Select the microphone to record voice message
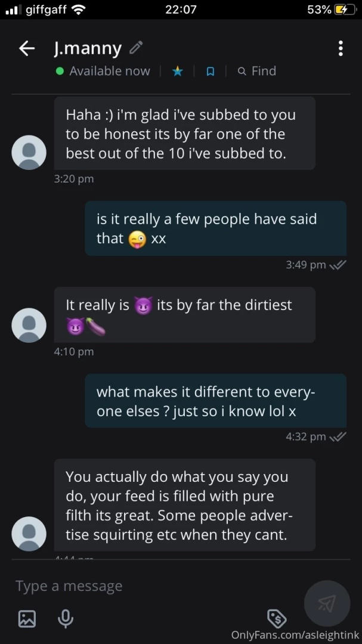 (66, 619)
